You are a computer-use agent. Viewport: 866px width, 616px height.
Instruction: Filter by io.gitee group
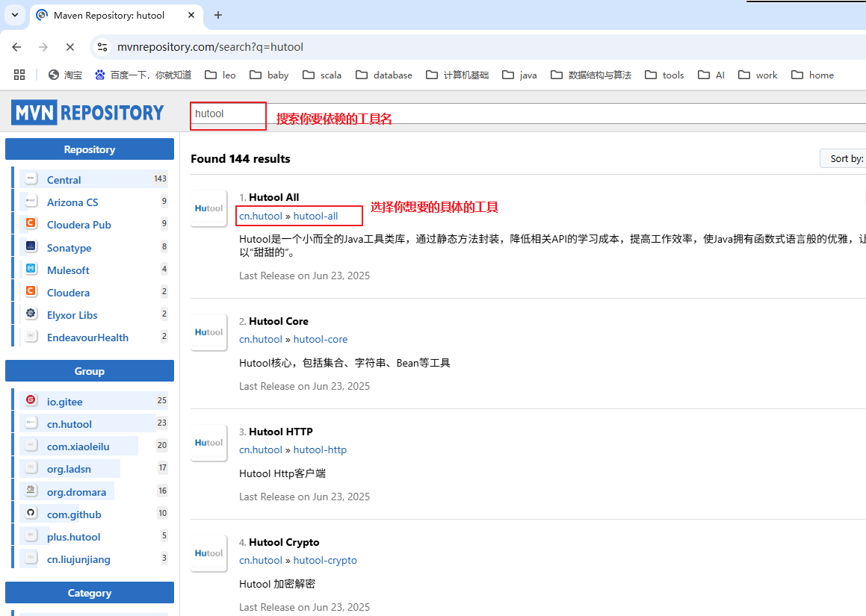pos(64,402)
